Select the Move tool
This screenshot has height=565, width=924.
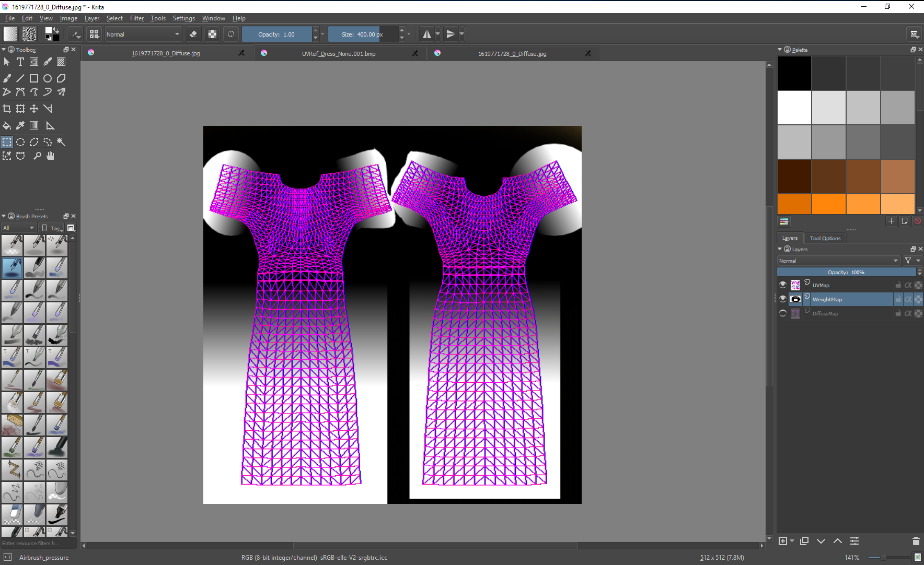coord(34,109)
